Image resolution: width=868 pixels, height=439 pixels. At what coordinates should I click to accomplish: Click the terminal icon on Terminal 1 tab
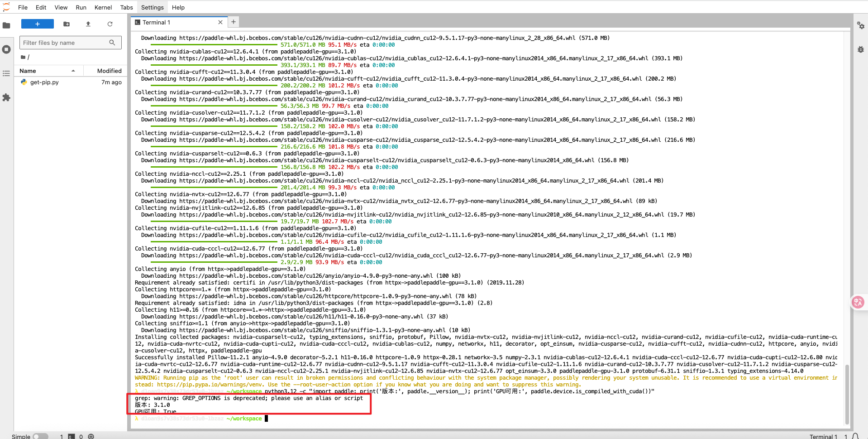point(138,22)
